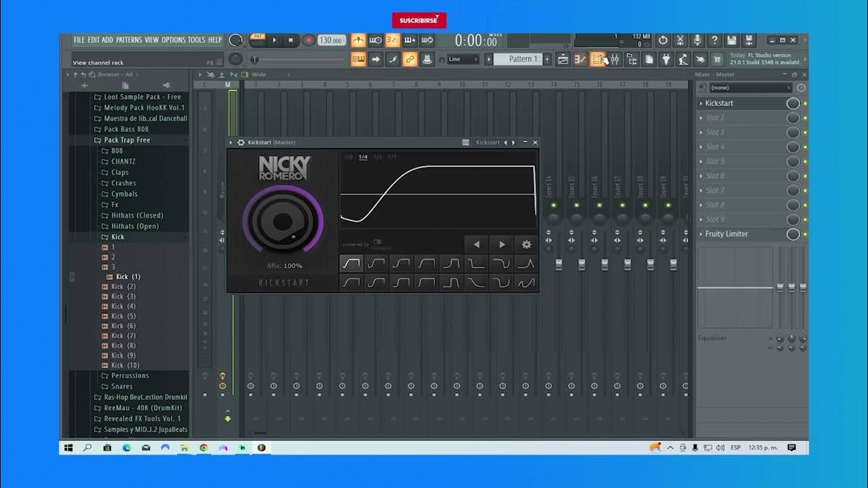Image resolution: width=868 pixels, height=488 pixels.
Task: Click the metronome icon in top toolbar
Action: pos(357,40)
